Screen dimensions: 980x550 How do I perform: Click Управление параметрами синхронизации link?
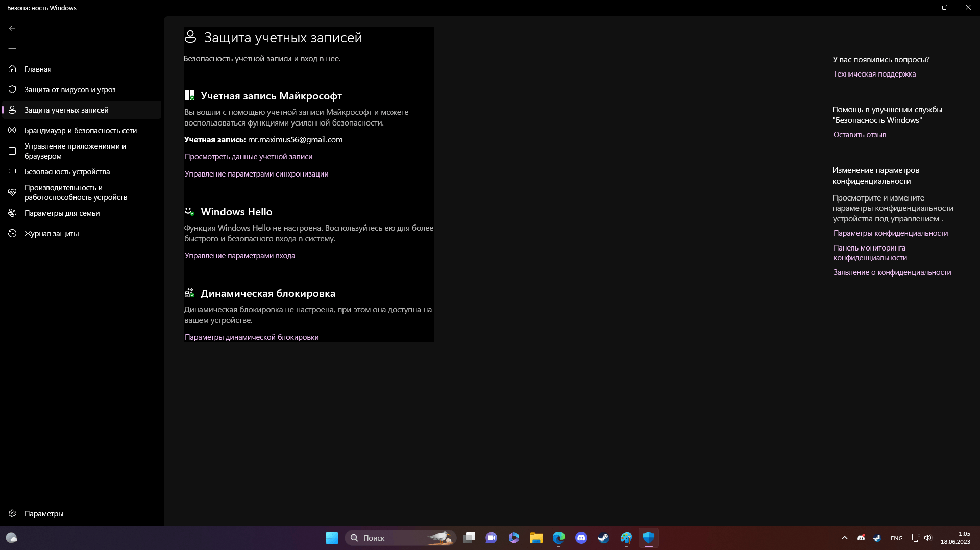256,174
